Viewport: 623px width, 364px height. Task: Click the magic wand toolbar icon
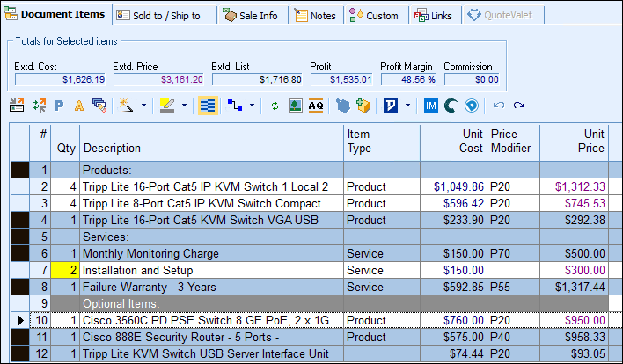(127, 106)
